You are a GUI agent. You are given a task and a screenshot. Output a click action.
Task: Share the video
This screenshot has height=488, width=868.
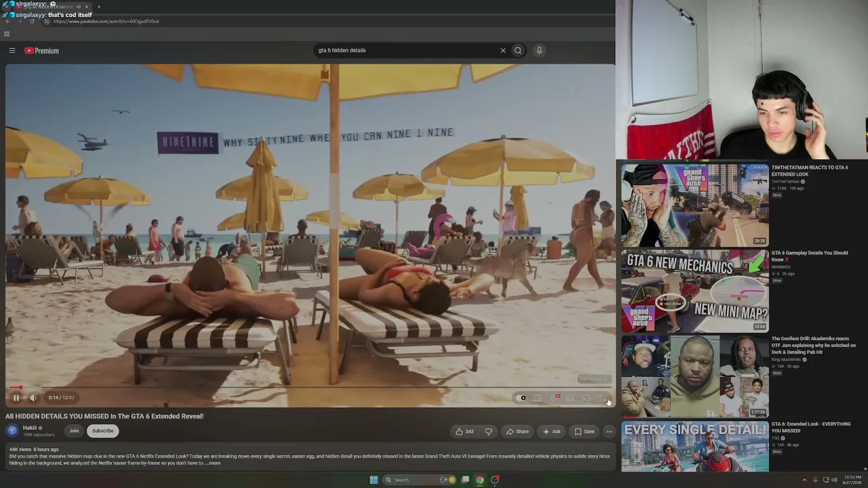pyautogui.click(x=517, y=431)
